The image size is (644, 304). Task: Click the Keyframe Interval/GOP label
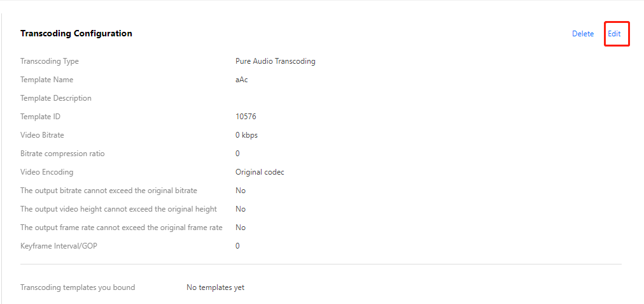[60, 246]
